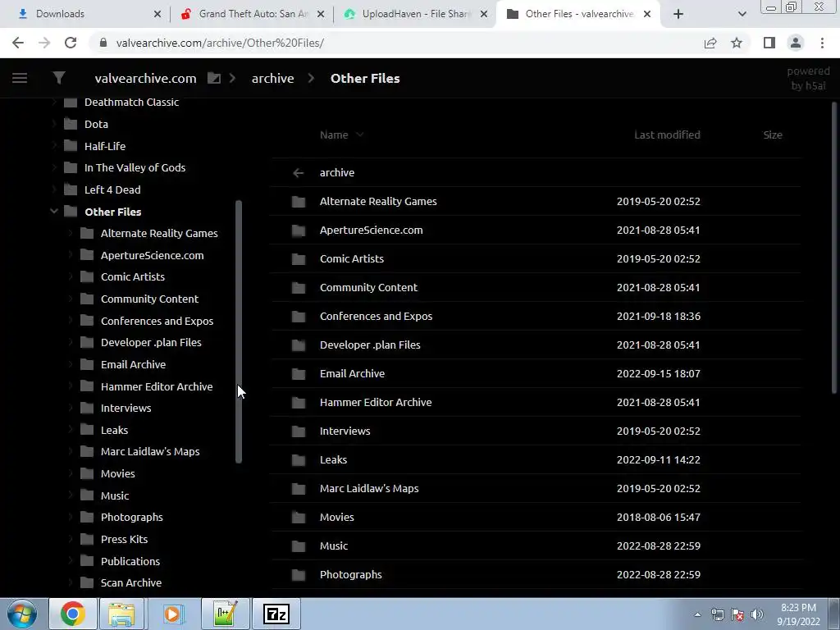Image resolution: width=840 pixels, height=630 pixels.
Task: Expand the Leaks node in sidebar tree
Action: tap(71, 430)
